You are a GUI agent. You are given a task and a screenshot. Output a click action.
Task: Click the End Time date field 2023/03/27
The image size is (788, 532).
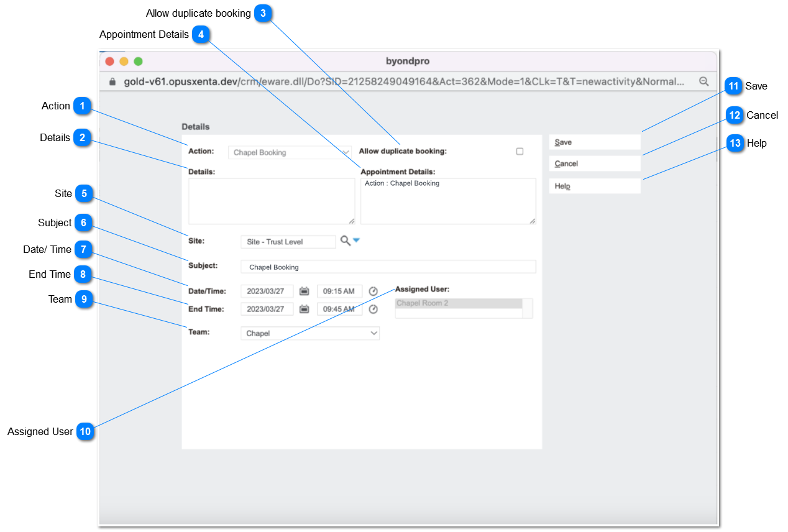(267, 309)
